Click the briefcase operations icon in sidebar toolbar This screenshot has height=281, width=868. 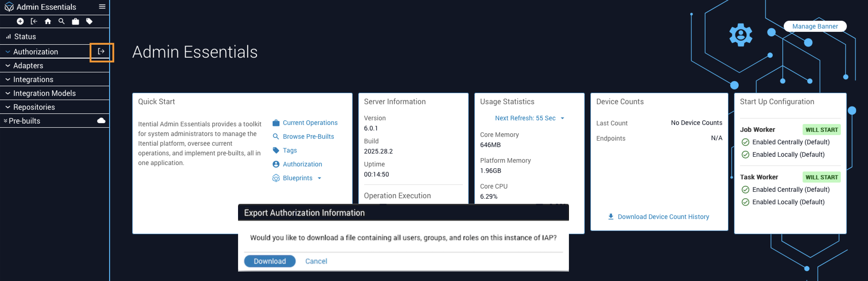coord(76,21)
